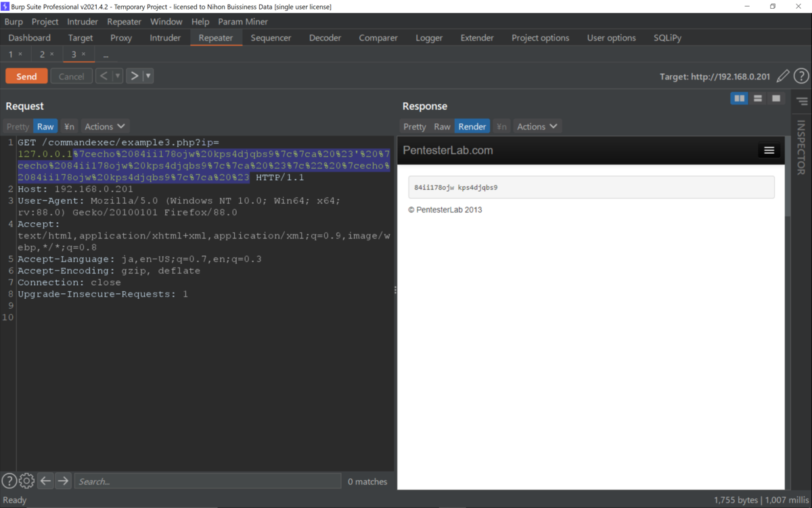Open the Inspector panel menu icon
Image resolution: width=812 pixels, height=508 pixels.
point(802,102)
